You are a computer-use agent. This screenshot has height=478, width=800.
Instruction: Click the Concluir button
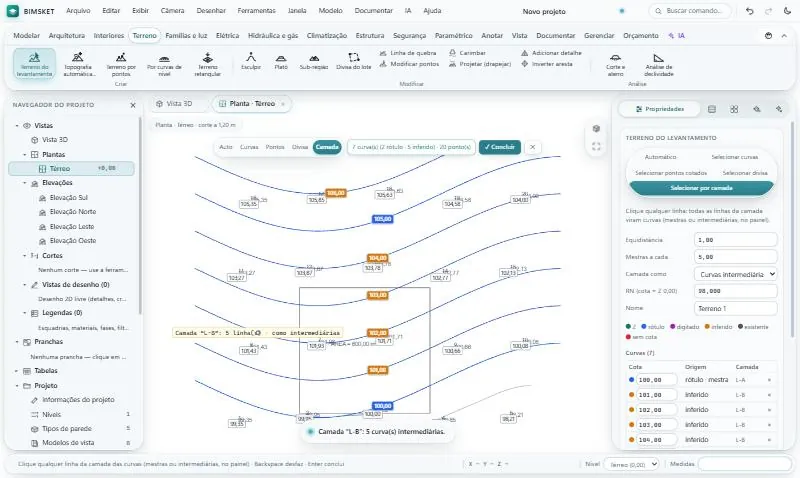point(499,147)
